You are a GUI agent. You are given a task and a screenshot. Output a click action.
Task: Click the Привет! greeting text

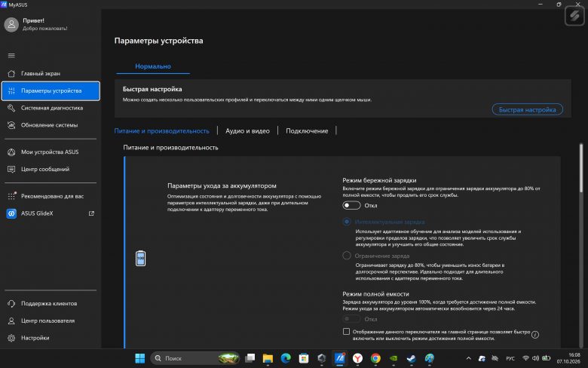tap(33, 20)
